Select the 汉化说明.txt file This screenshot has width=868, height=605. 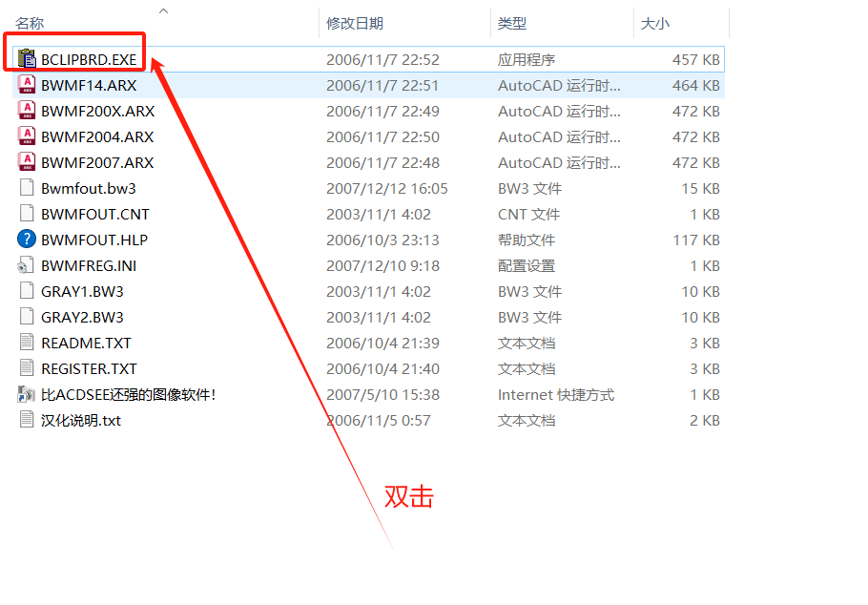point(81,420)
